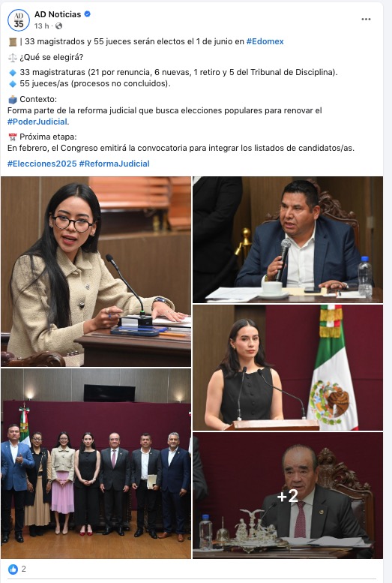The width and height of the screenshot is (392, 583).
Task: Open the #Elecciones2025 hashtag
Action: coord(42,164)
